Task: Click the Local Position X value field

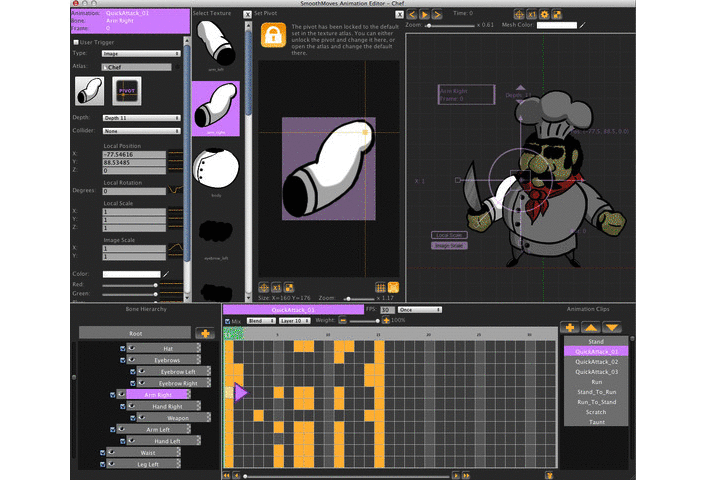Action: tap(134, 154)
